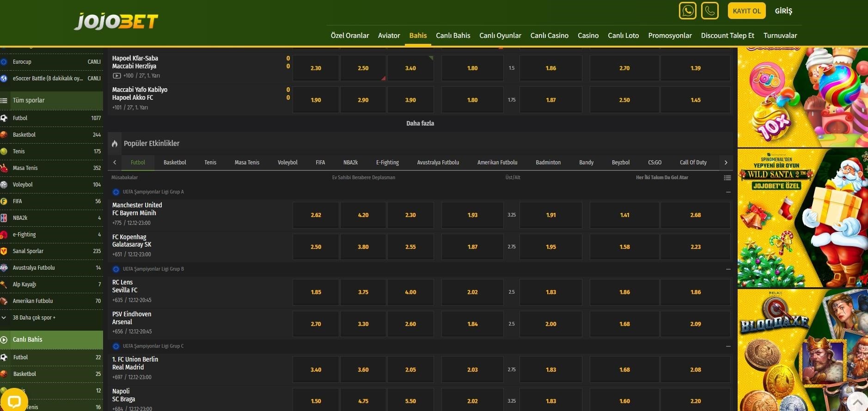
Task: Select over odds 1.93 for Manchester United match
Action: pos(472,215)
